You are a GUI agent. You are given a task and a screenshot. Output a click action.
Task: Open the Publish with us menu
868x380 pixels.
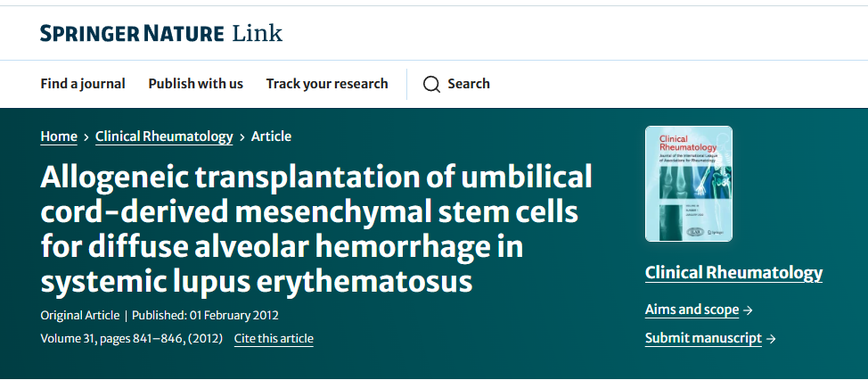tap(195, 84)
